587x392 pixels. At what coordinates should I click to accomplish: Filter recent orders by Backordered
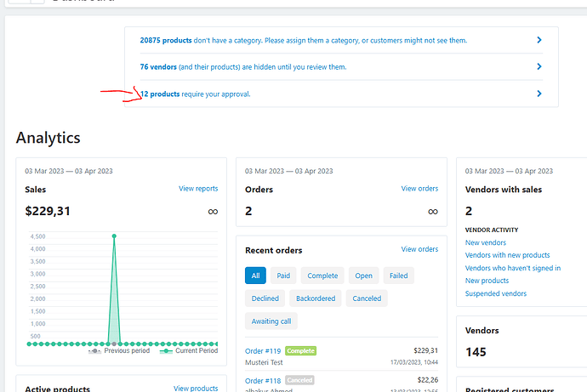(x=316, y=298)
